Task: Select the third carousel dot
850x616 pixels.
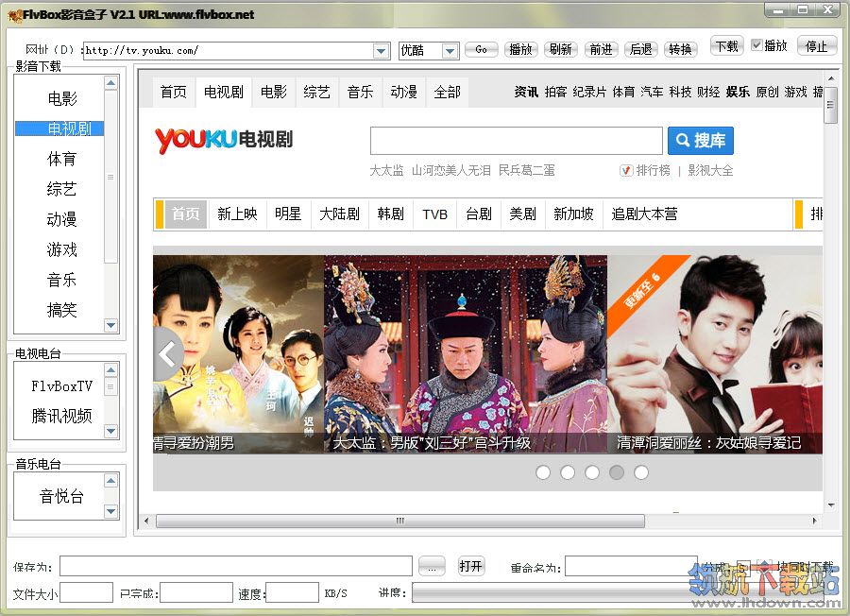Action: 592,472
